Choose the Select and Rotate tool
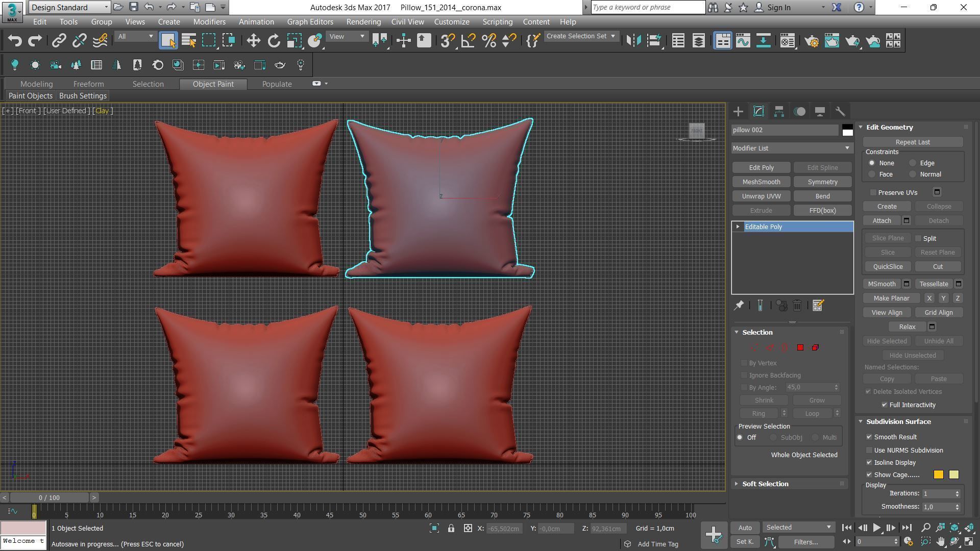 click(274, 41)
